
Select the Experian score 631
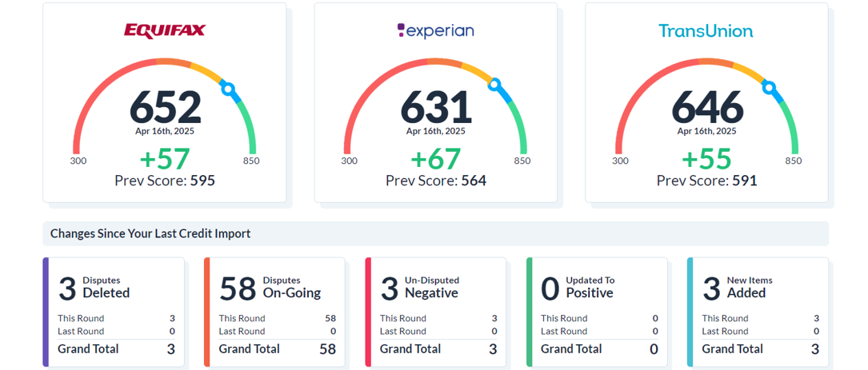[x=436, y=108]
